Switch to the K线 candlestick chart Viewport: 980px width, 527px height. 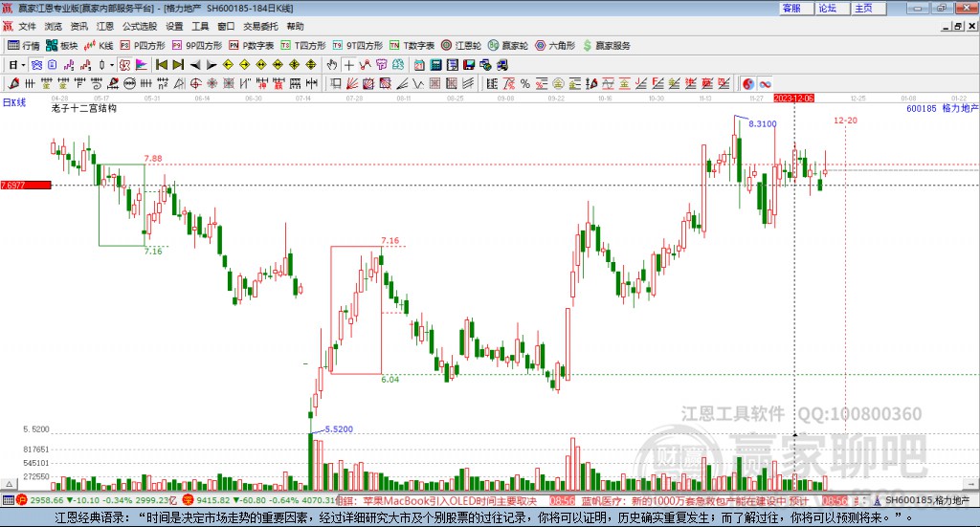point(99,46)
